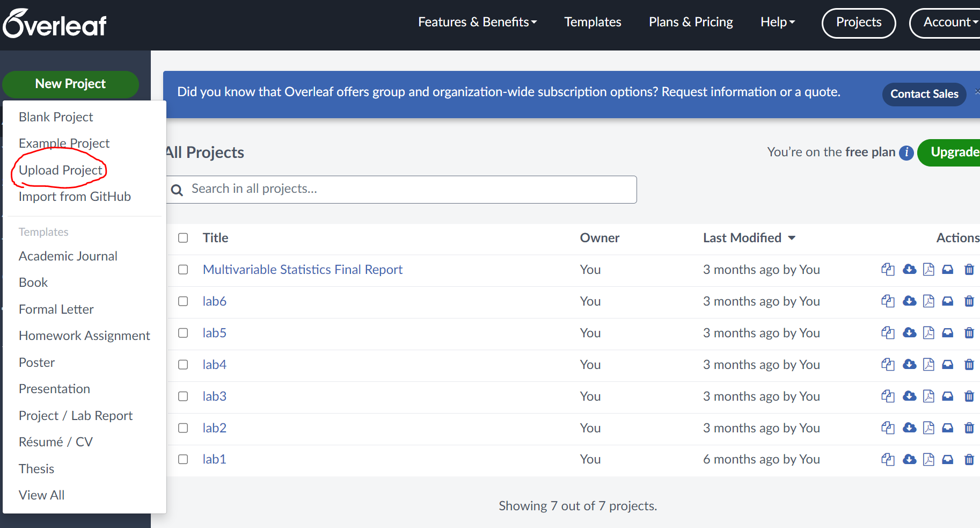Screen dimensions: 980x528
Task: Download lab3 source zip
Action: [x=909, y=396]
